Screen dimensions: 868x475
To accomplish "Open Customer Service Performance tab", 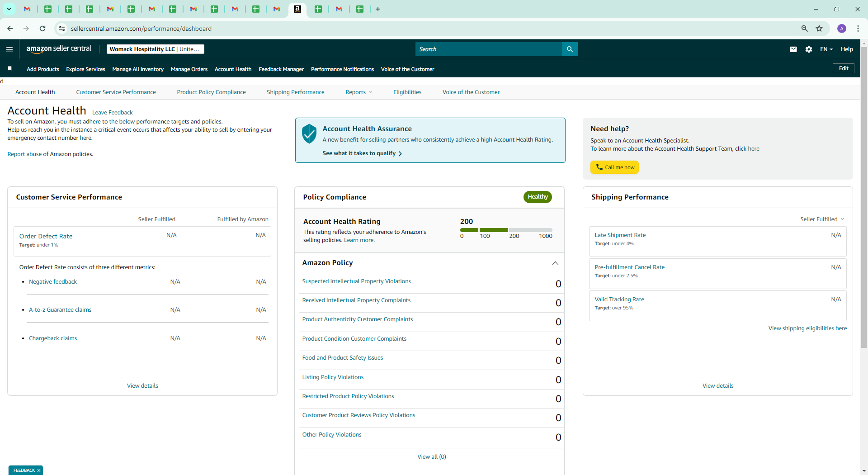I will (116, 92).
